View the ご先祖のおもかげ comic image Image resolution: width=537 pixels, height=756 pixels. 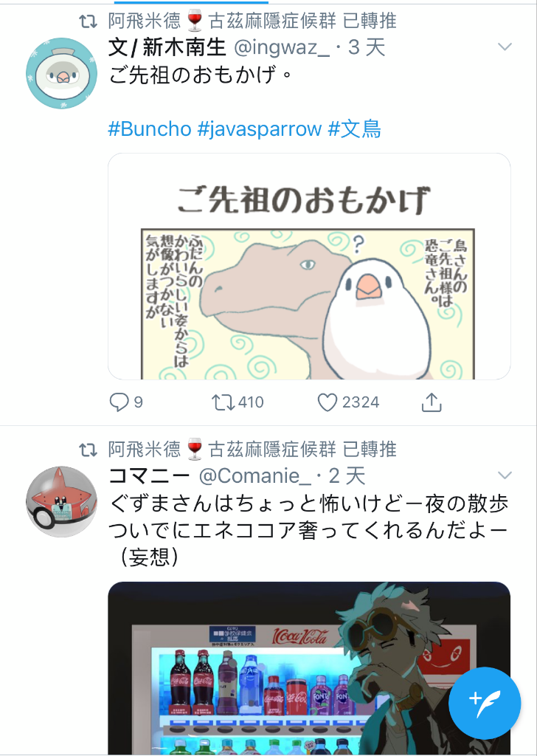pos(309,267)
